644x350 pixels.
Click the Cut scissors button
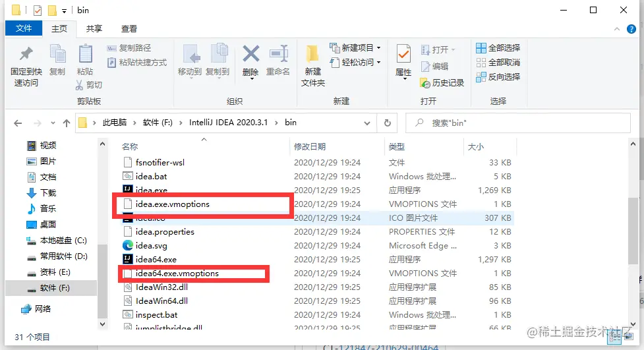pos(89,84)
